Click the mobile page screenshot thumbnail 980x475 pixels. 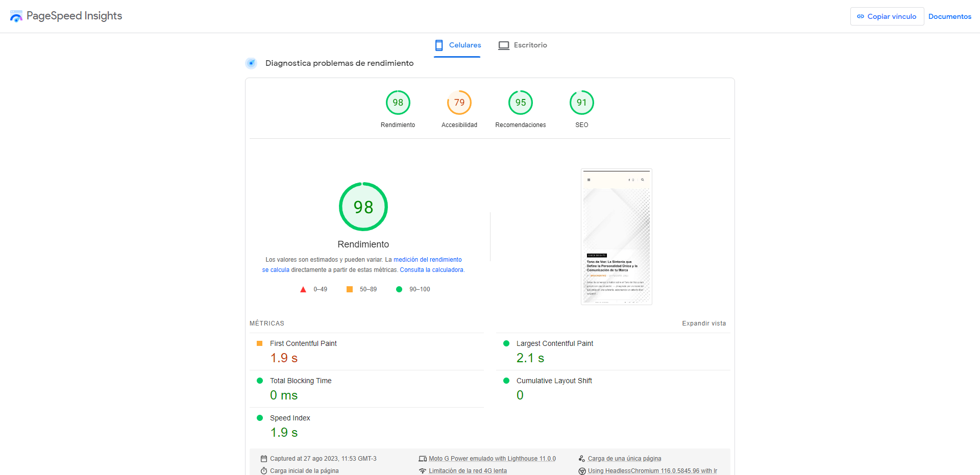point(616,237)
